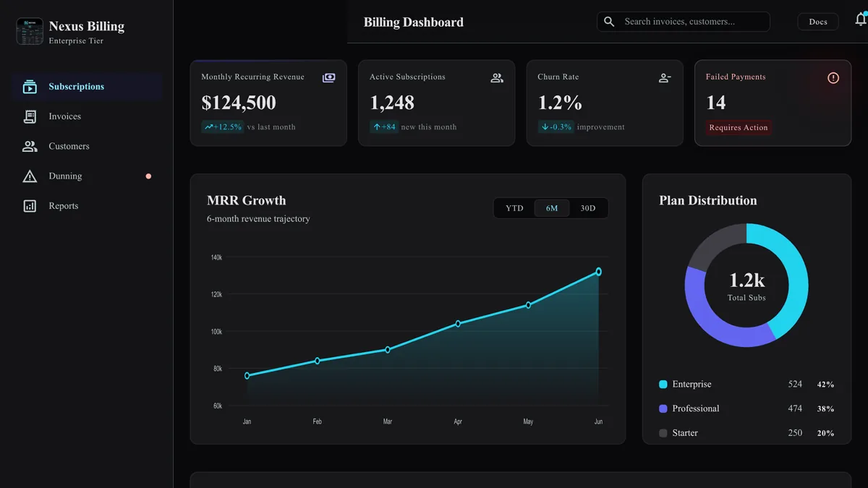Open the Customers section
Screen dimensions: 868x488
point(87,146)
